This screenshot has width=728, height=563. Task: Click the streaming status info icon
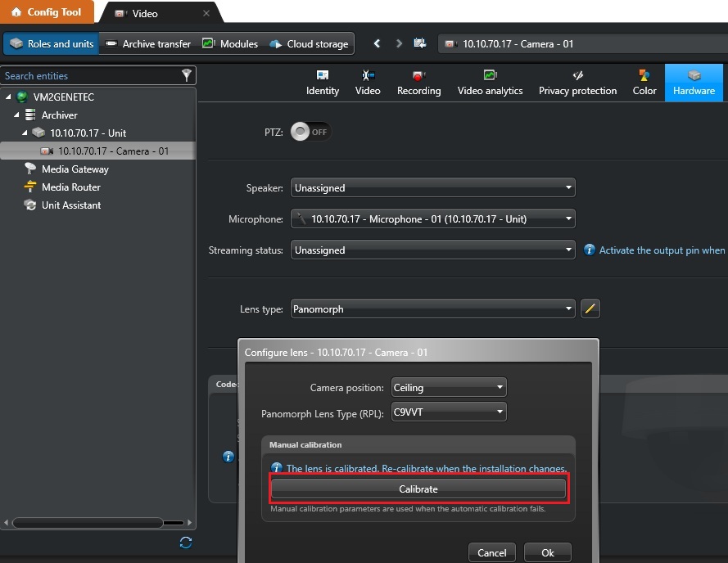[589, 250]
